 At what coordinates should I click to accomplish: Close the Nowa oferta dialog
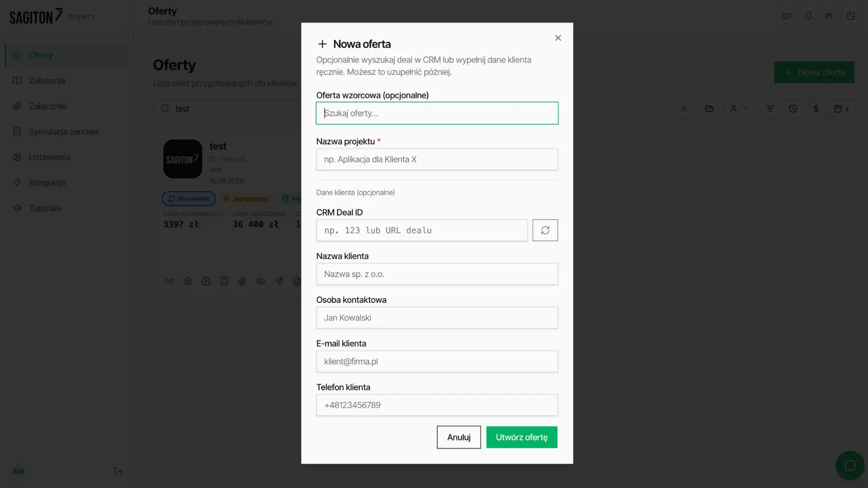click(558, 38)
